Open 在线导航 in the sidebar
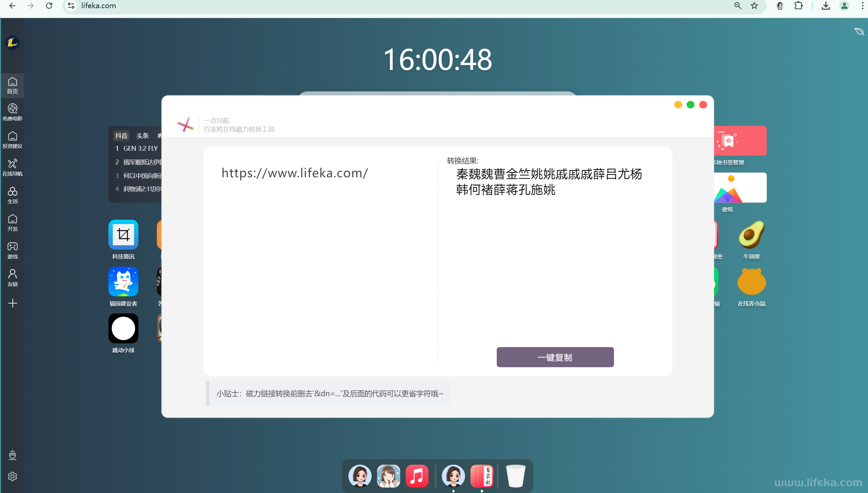This screenshot has width=868, height=493. click(x=13, y=167)
